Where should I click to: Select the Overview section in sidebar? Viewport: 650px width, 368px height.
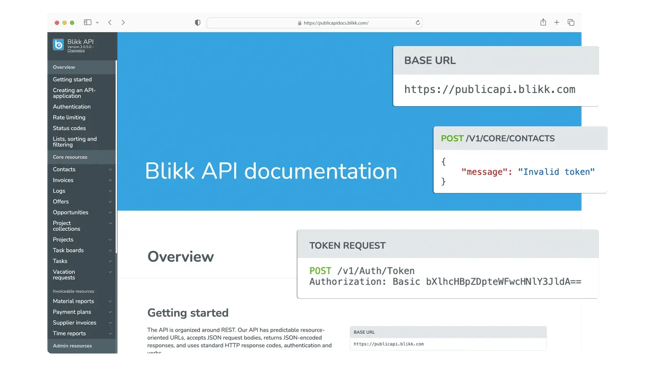[x=82, y=67]
